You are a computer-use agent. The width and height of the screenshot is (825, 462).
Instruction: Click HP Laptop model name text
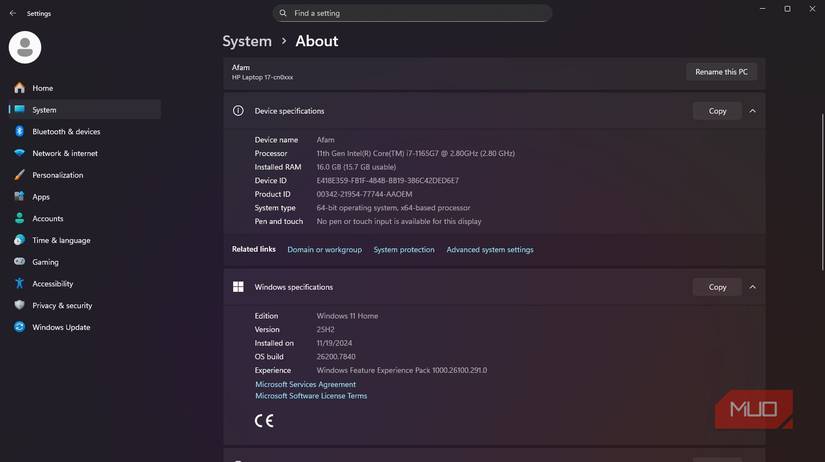(x=263, y=77)
